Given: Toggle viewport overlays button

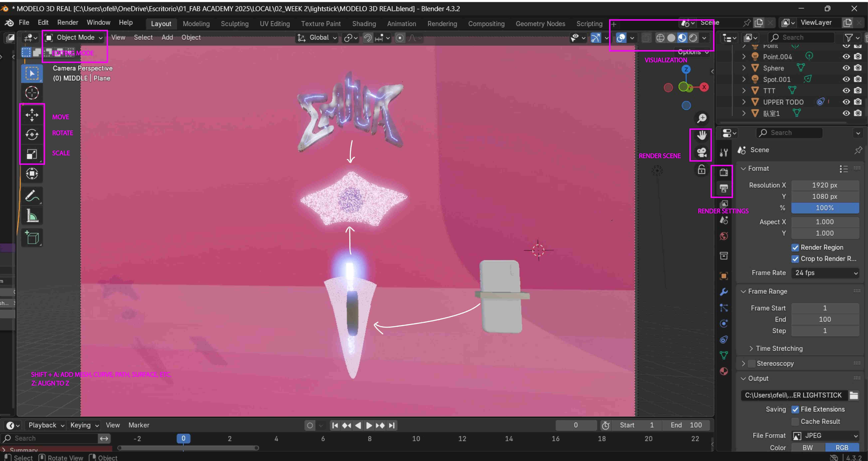Looking at the screenshot, I should [621, 38].
